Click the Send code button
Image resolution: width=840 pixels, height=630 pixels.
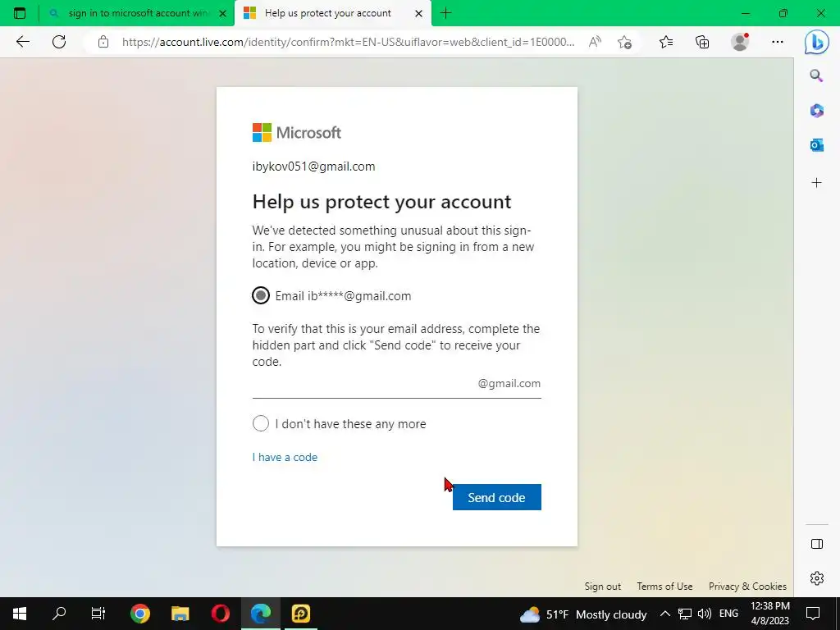pyautogui.click(x=496, y=497)
